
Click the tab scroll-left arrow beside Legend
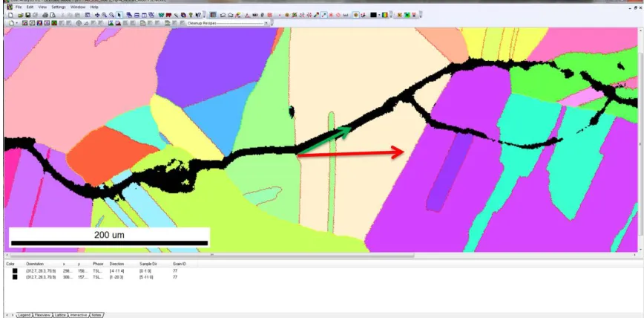click(x=7, y=315)
